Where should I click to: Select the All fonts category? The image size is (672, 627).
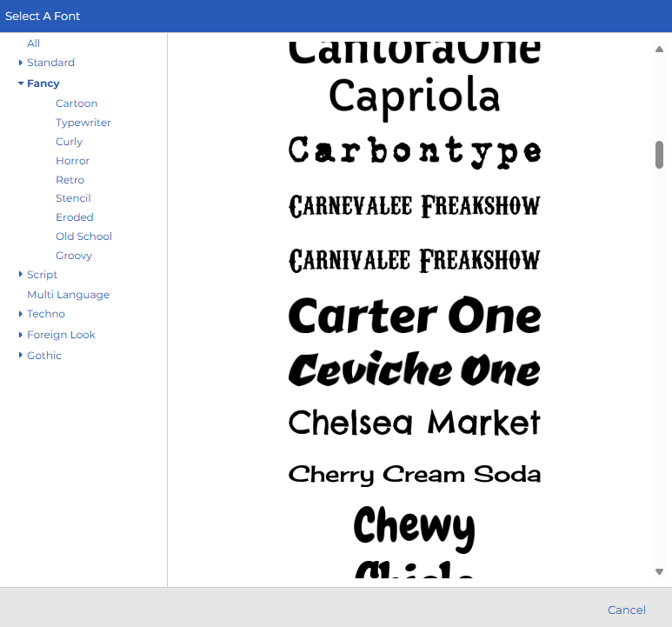[33, 43]
